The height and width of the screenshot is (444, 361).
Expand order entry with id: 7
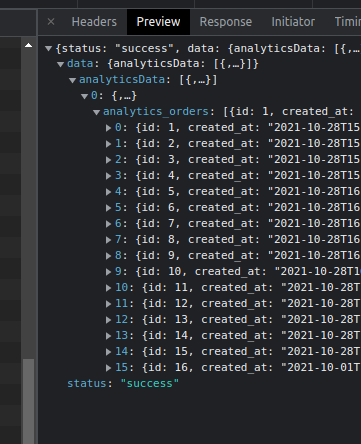pyautogui.click(x=108, y=224)
